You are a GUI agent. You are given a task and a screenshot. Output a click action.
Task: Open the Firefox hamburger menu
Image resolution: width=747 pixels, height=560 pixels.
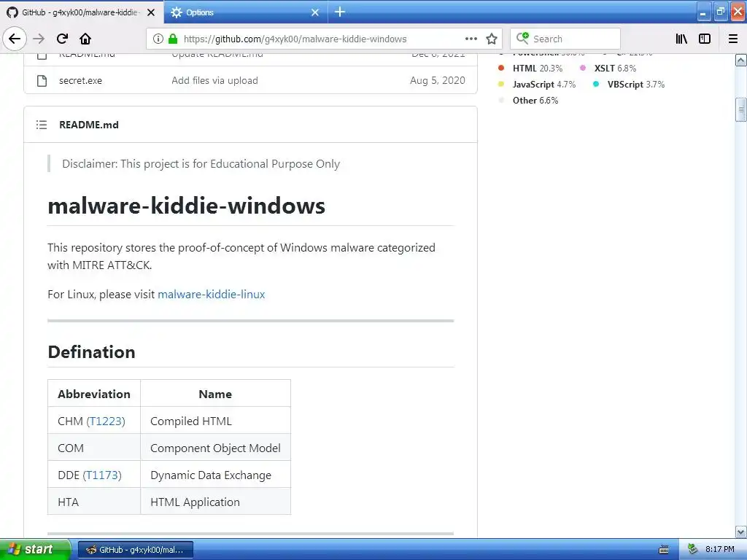pos(733,39)
